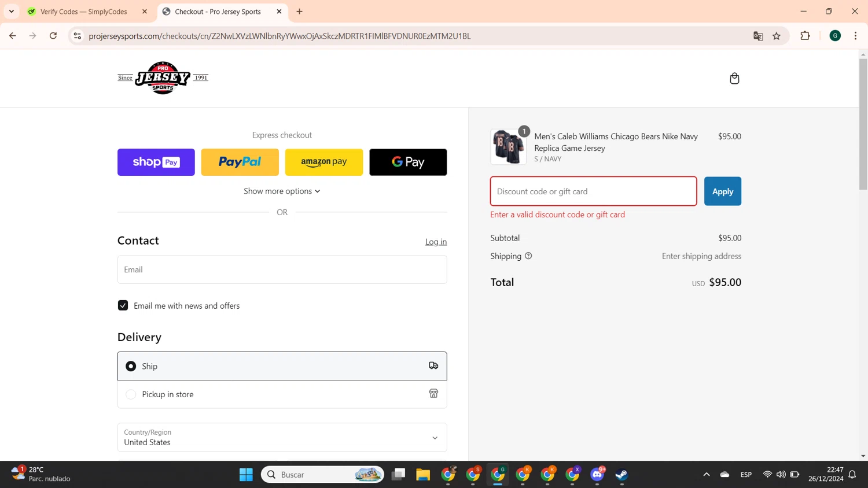Open the Wi-Fi network settings icon
This screenshot has width=868, height=488.
[x=767, y=474]
